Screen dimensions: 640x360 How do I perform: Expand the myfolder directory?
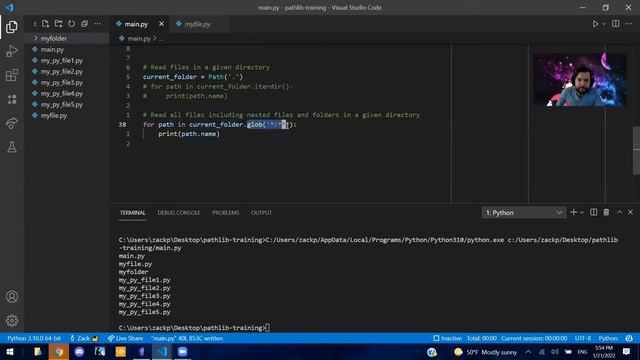pyautogui.click(x=67, y=38)
